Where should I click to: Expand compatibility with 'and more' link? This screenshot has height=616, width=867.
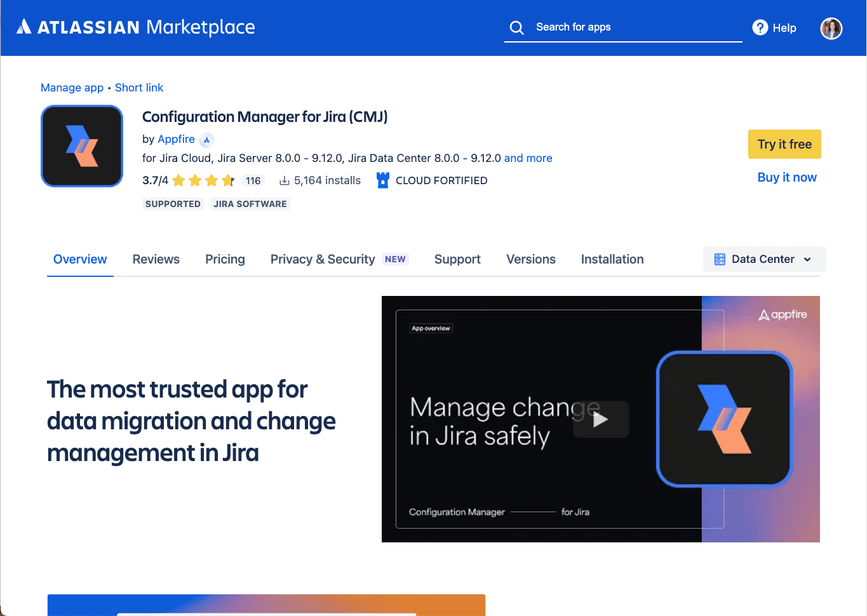pyautogui.click(x=528, y=158)
